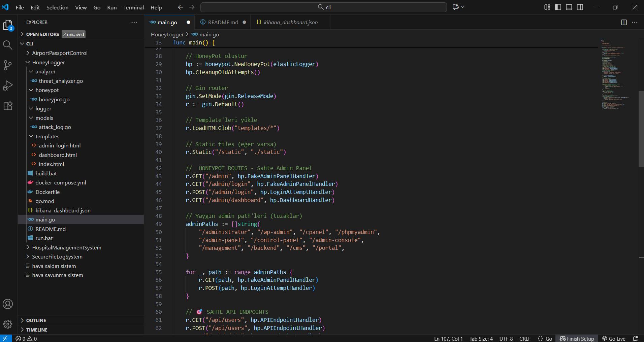This screenshot has height=342, width=644.
Task: Toggle the primary side bar visibility
Action: [x=558, y=7]
